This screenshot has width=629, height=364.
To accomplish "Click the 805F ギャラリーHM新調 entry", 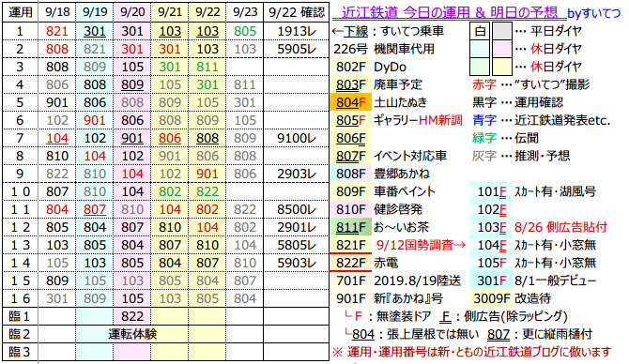I will click(399, 120).
